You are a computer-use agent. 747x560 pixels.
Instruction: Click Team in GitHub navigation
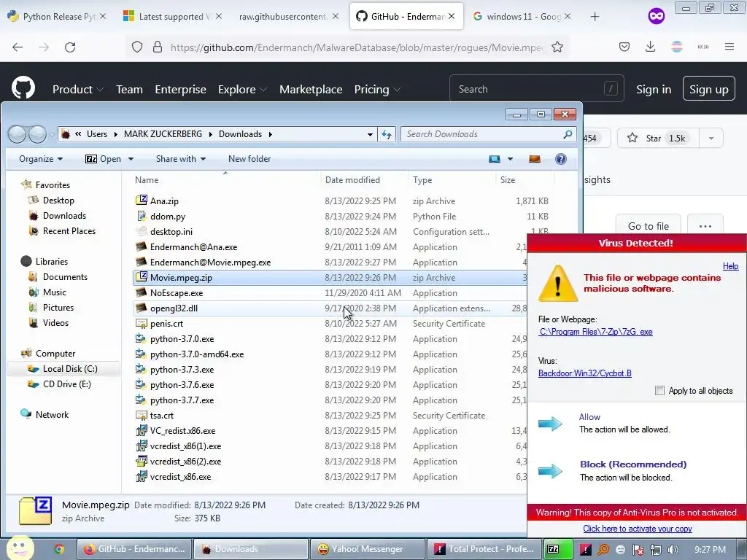[129, 89]
